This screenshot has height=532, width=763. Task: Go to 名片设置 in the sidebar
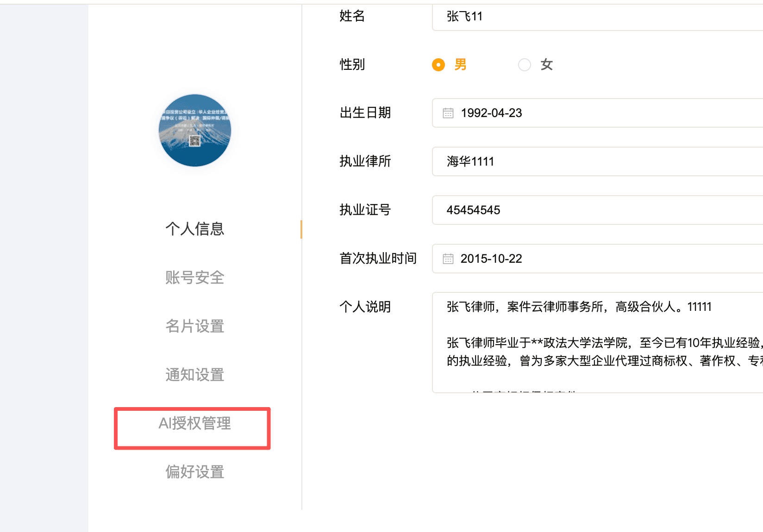195,326
